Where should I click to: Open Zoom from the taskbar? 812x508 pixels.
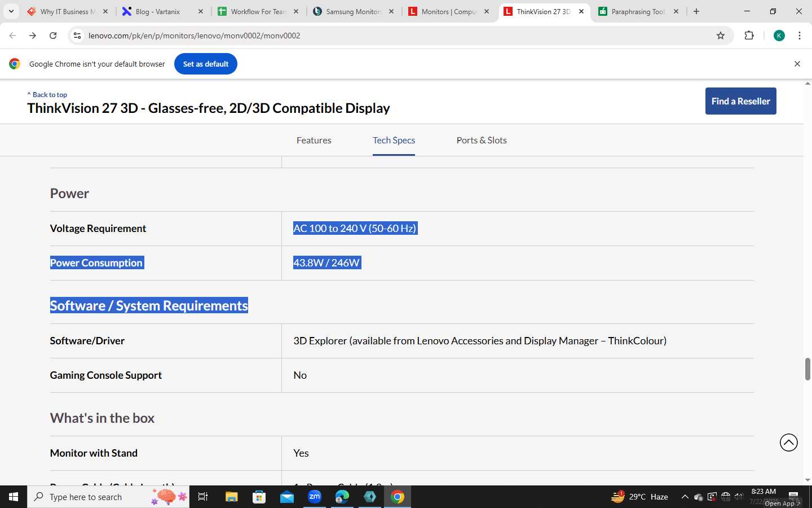[x=315, y=497]
